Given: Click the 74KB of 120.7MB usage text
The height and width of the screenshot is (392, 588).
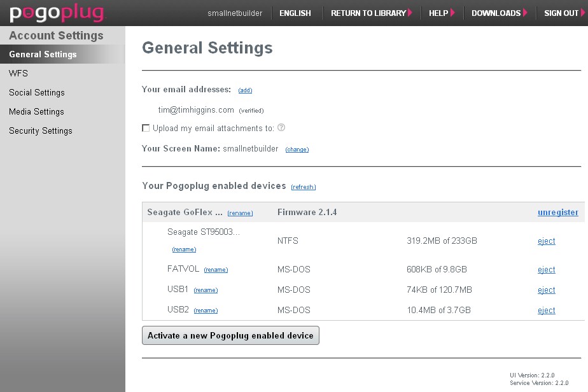Looking at the screenshot, I should [439, 290].
